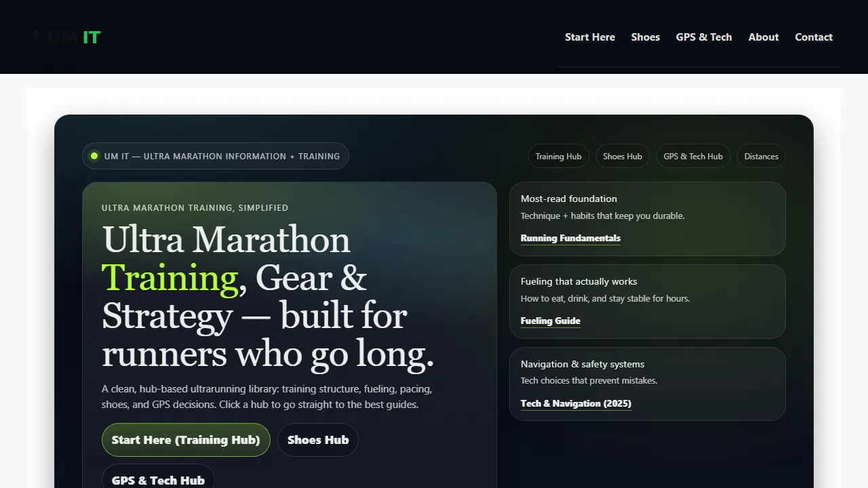Image resolution: width=868 pixels, height=488 pixels.
Task: Click the green dot in the site badge
Action: click(94, 156)
